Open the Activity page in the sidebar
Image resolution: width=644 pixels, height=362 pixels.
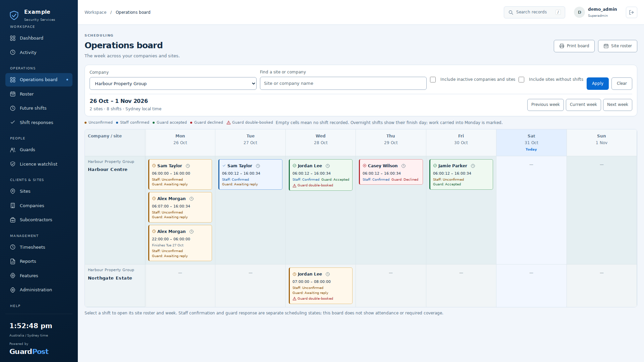[39, 52]
